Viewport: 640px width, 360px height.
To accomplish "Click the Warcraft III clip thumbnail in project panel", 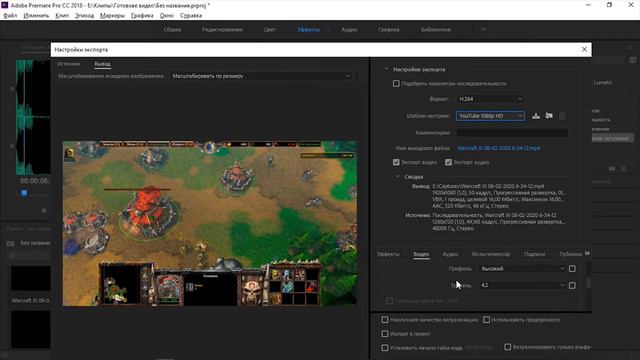I will point(31,278).
